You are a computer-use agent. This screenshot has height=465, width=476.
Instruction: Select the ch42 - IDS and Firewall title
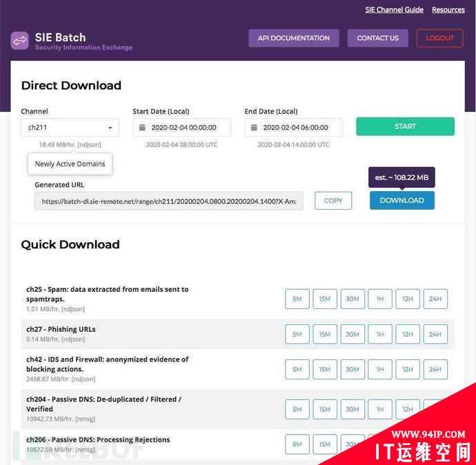tap(107, 364)
